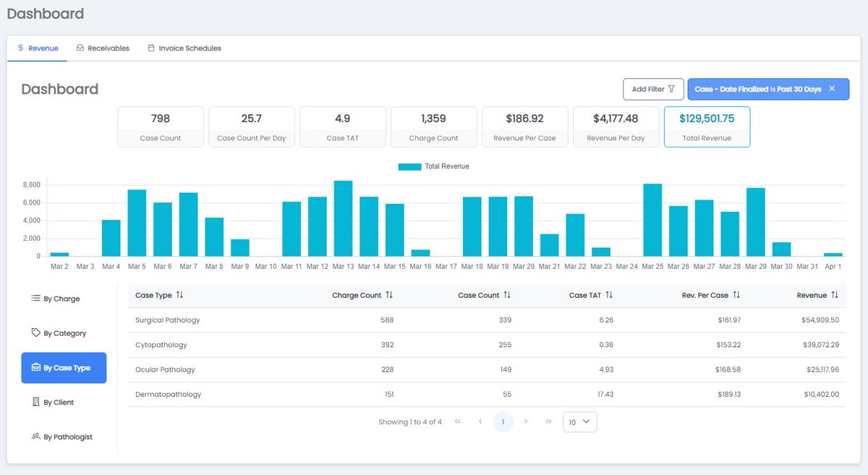Screen dimensions: 868x475
Task: Click the Add Filter button
Action: (653, 89)
